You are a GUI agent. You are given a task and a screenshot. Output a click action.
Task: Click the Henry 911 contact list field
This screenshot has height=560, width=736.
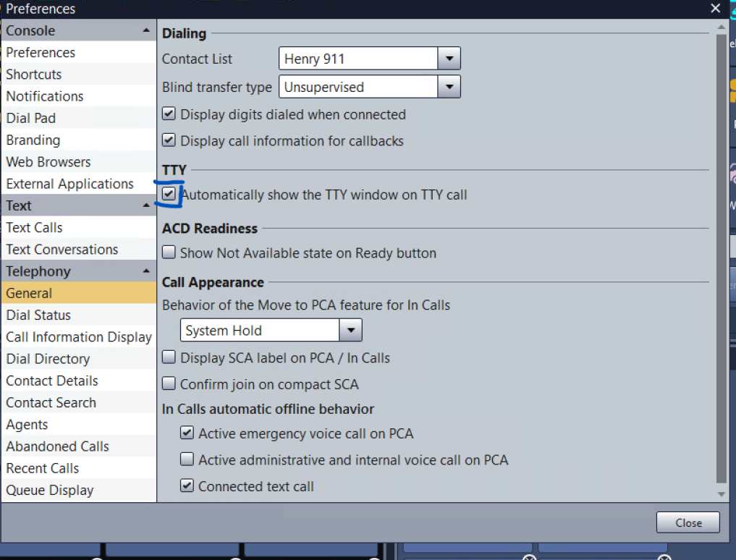click(x=359, y=59)
